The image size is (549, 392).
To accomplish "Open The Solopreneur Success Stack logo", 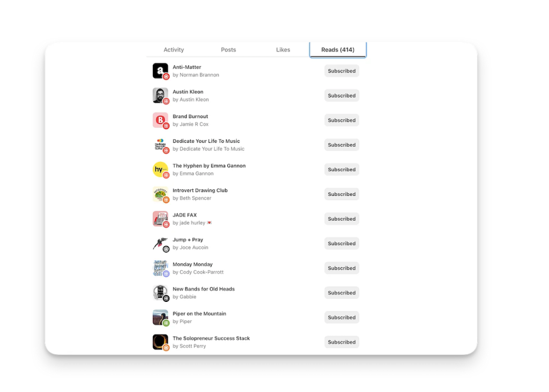I will [x=160, y=342].
